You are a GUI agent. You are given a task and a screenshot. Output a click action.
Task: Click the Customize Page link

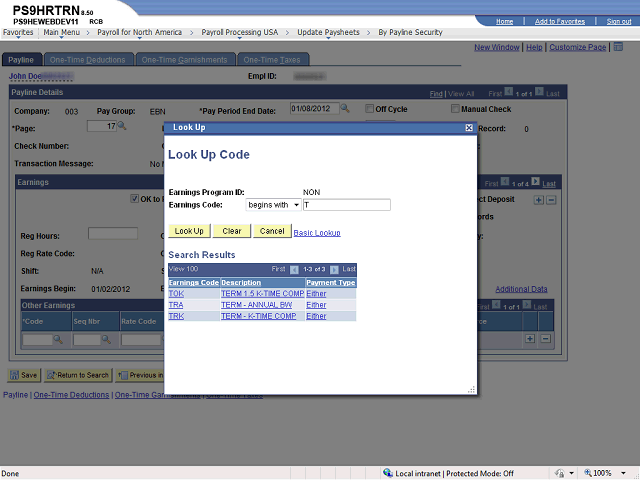point(578,47)
